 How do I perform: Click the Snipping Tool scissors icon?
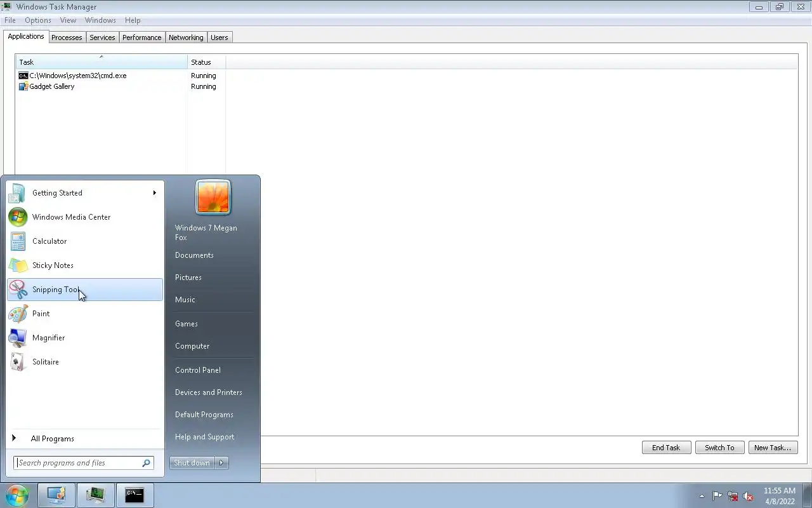18,290
